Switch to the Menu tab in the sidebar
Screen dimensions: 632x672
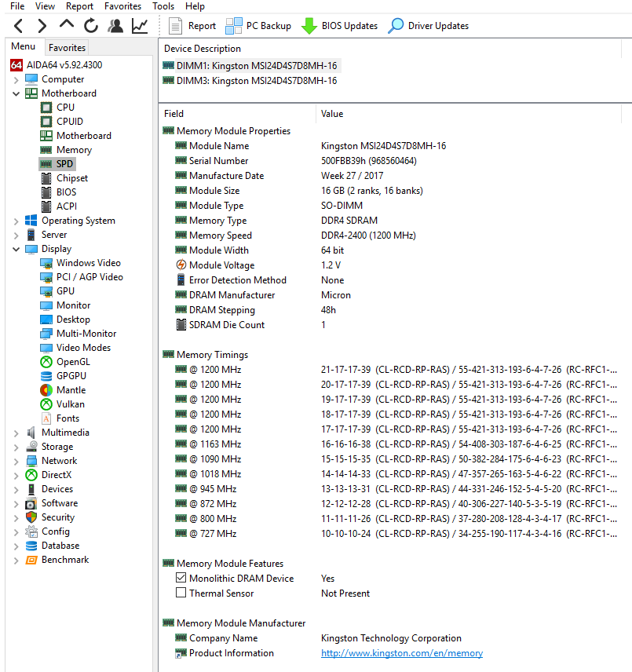[23, 46]
